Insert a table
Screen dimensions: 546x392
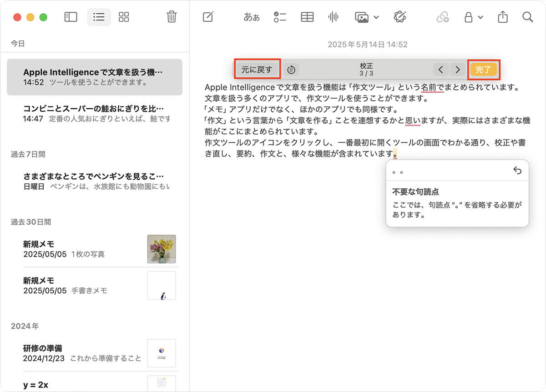pos(307,17)
